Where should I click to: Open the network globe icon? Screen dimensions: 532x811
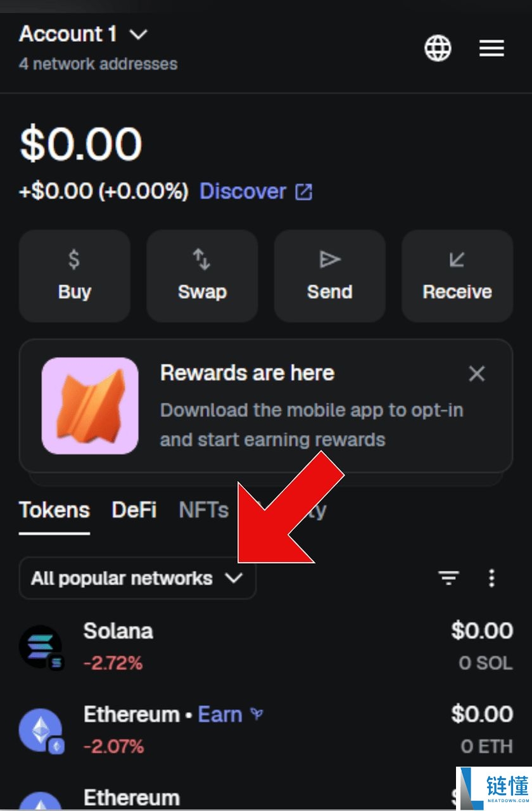pos(437,48)
